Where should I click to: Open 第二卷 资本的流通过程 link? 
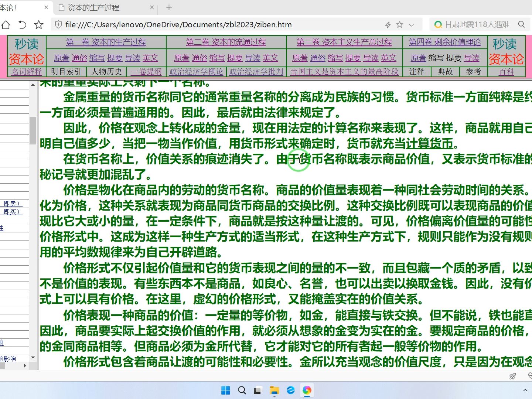click(226, 42)
